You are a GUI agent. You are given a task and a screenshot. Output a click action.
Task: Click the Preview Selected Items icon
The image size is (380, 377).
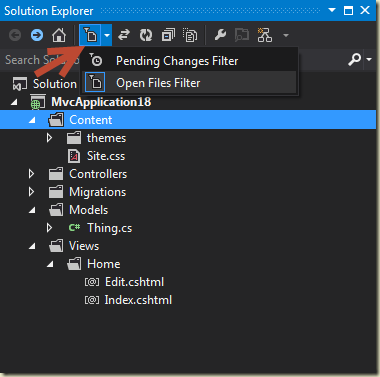(x=242, y=35)
